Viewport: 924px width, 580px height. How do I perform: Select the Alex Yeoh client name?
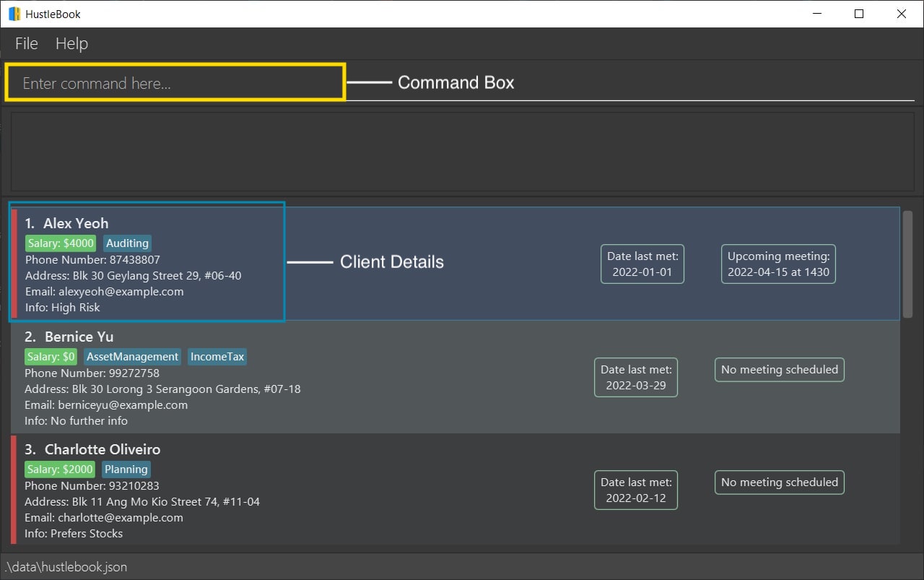(x=76, y=223)
